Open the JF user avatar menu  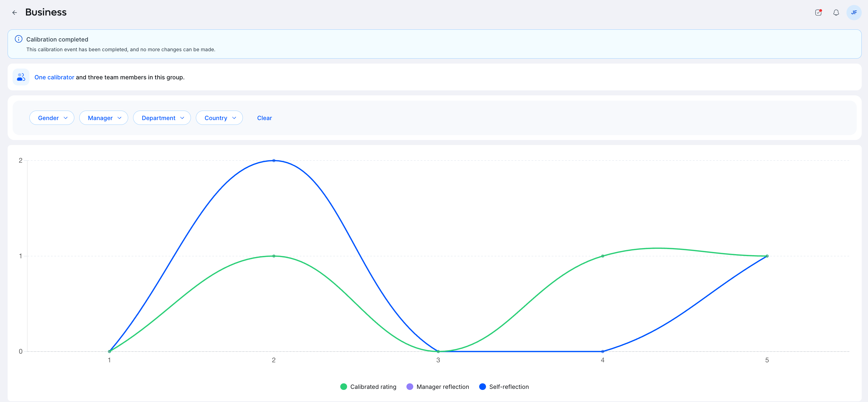(x=854, y=12)
